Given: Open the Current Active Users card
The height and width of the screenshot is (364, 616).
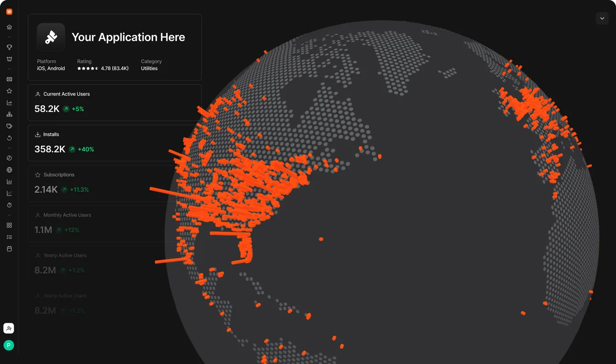Looking at the screenshot, I should 115,103.
